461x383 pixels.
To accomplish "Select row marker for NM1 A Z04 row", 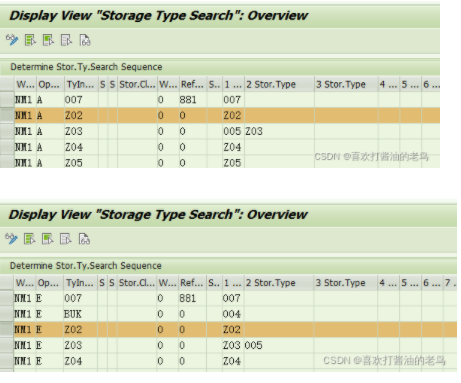I will tap(7, 147).
